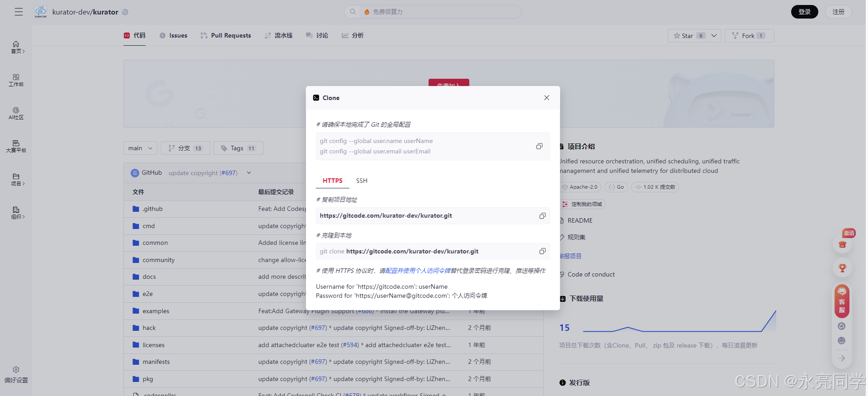Open the 讨论 tab
Screen dimensions: 868x396
click(x=317, y=35)
